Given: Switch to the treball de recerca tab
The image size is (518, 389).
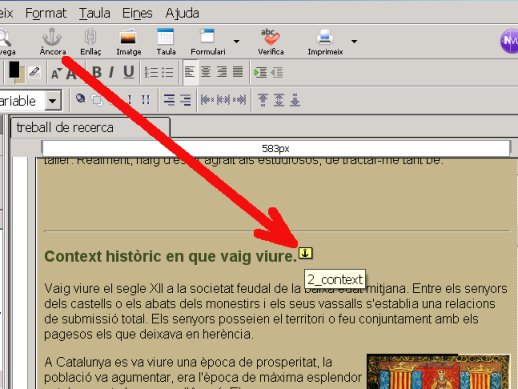Looking at the screenshot, I should coord(90,128).
